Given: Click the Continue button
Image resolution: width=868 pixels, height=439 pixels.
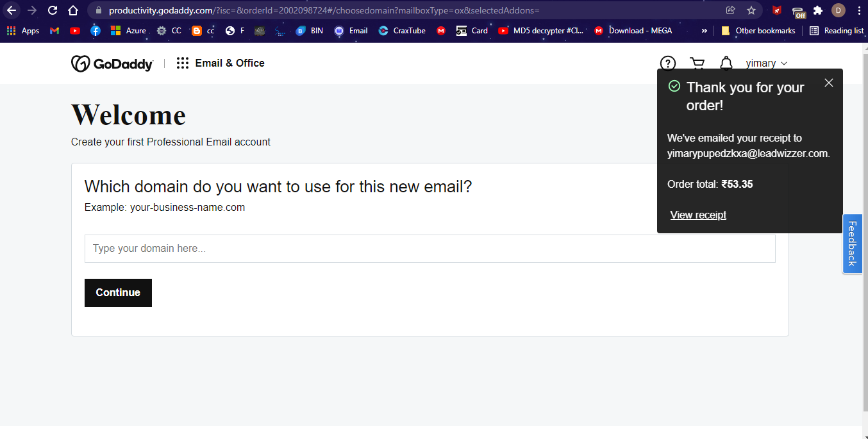Looking at the screenshot, I should [118, 293].
